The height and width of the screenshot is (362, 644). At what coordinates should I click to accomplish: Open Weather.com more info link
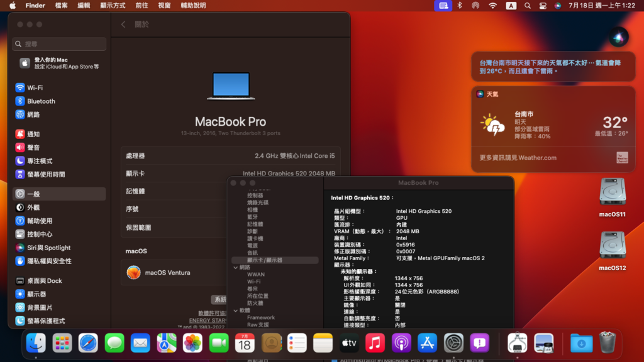click(x=518, y=158)
